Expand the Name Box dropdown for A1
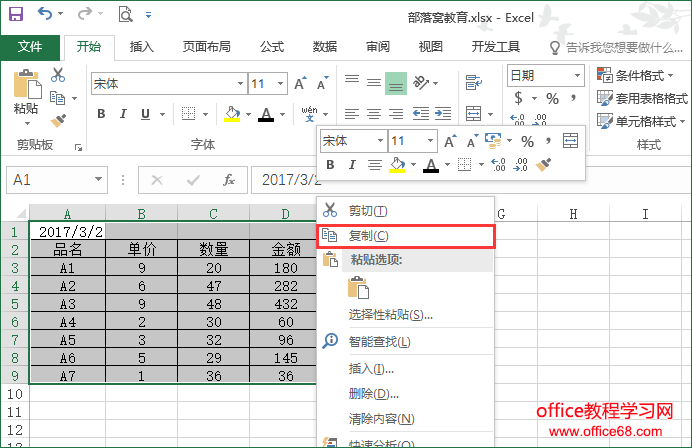 99,180
